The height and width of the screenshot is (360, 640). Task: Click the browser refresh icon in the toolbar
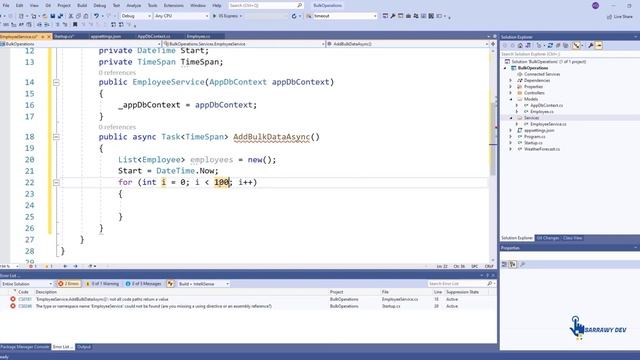click(x=294, y=16)
